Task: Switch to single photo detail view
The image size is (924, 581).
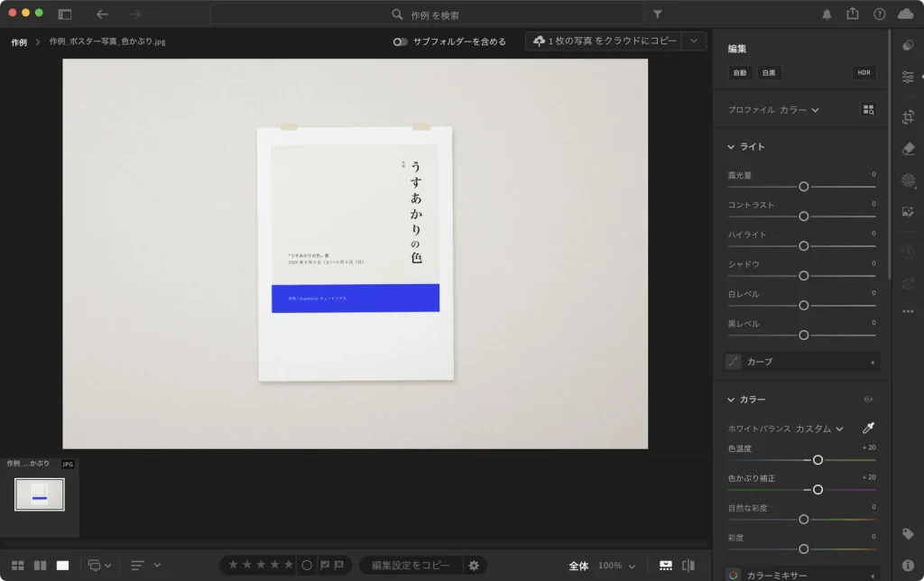Action: (x=62, y=565)
